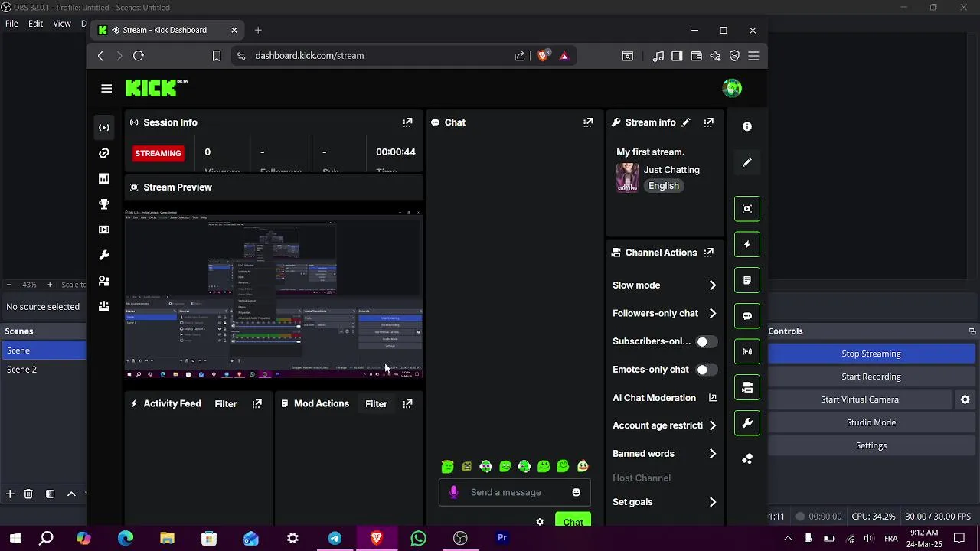Open the Kick hamburger menu

(106, 89)
